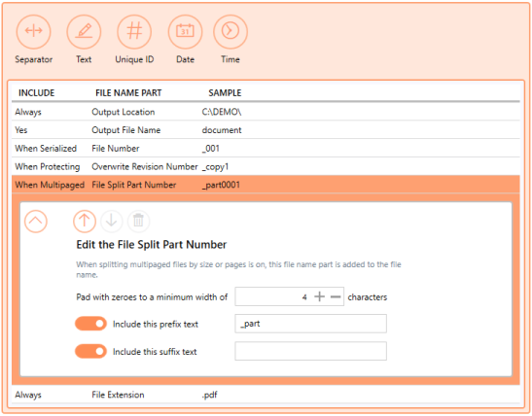Increase the zero padding width with plus
The width and height of the screenshot is (532, 416).
[319, 297]
